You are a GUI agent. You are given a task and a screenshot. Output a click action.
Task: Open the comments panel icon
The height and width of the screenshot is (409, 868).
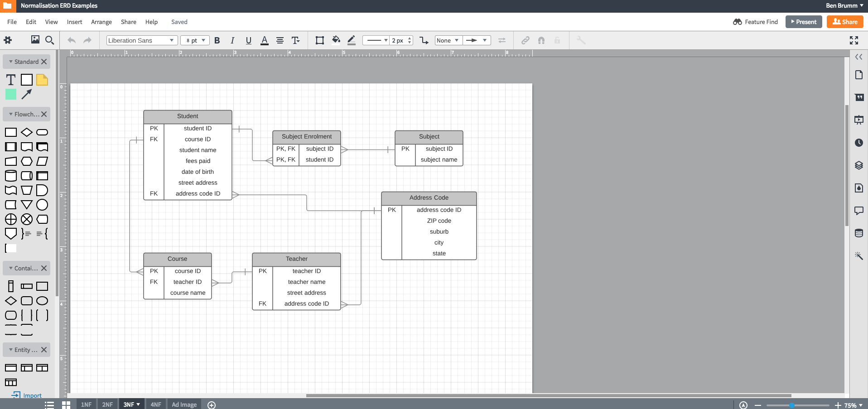coord(858,211)
